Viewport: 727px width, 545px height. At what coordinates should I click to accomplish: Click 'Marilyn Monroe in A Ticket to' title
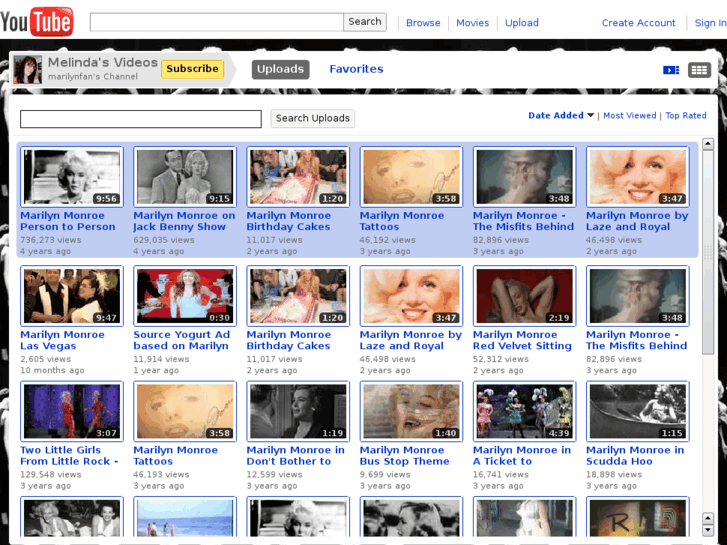pyautogui.click(x=522, y=456)
